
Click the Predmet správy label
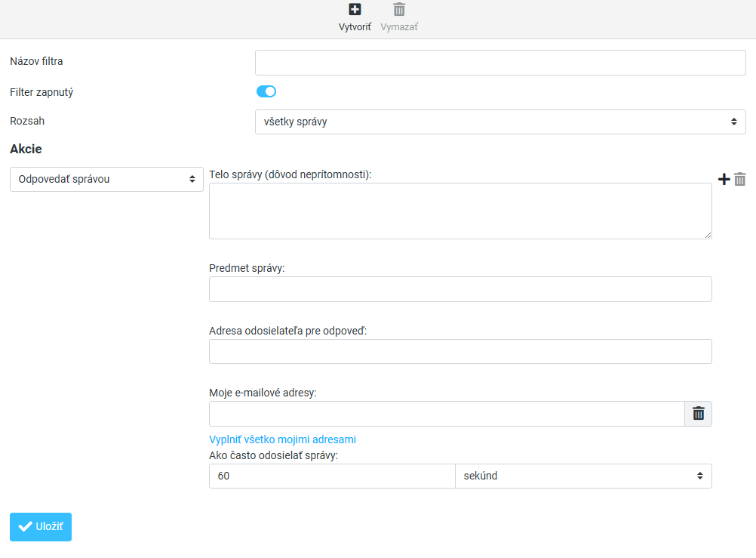247,268
